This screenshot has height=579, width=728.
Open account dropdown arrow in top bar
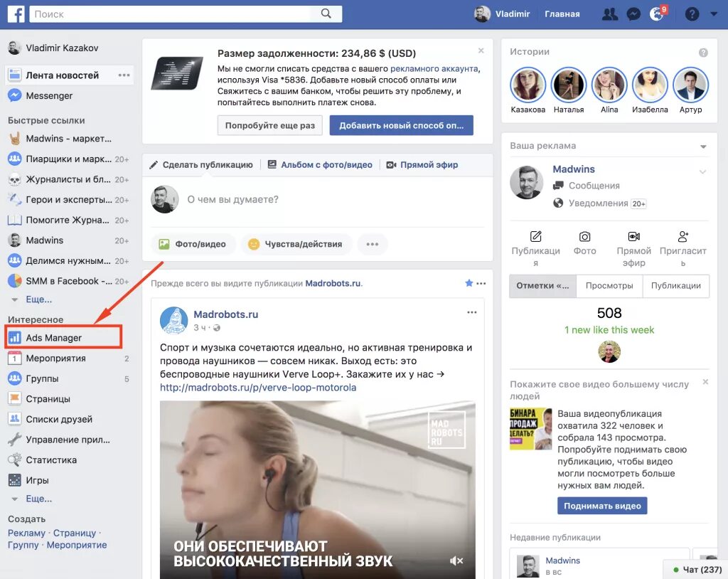(714, 14)
